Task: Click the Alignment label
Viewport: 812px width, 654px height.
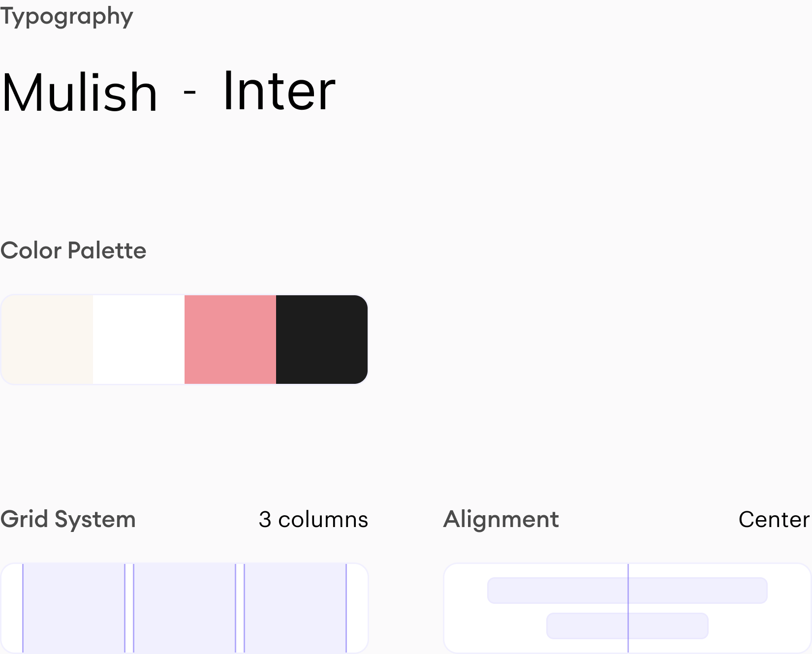Action: (501, 519)
